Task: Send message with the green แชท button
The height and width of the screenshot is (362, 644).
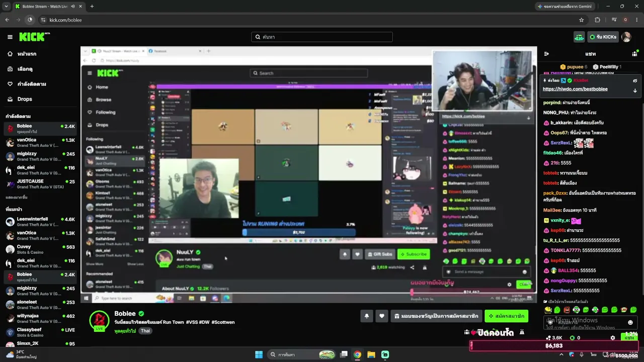Action: coord(629,338)
